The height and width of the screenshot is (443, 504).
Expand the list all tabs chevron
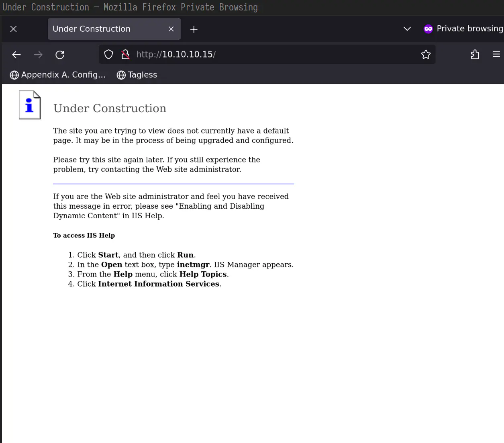pos(407,29)
